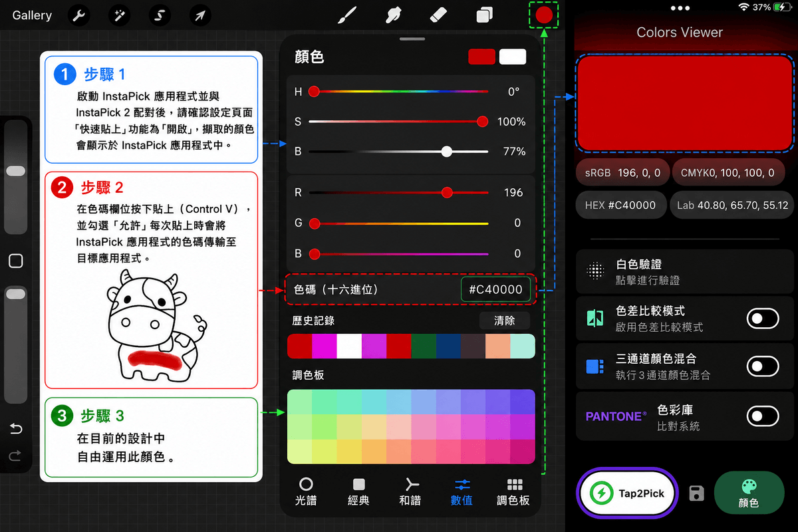The width and height of the screenshot is (798, 532).
Task: Open the Layers panel icon
Action: point(485,15)
